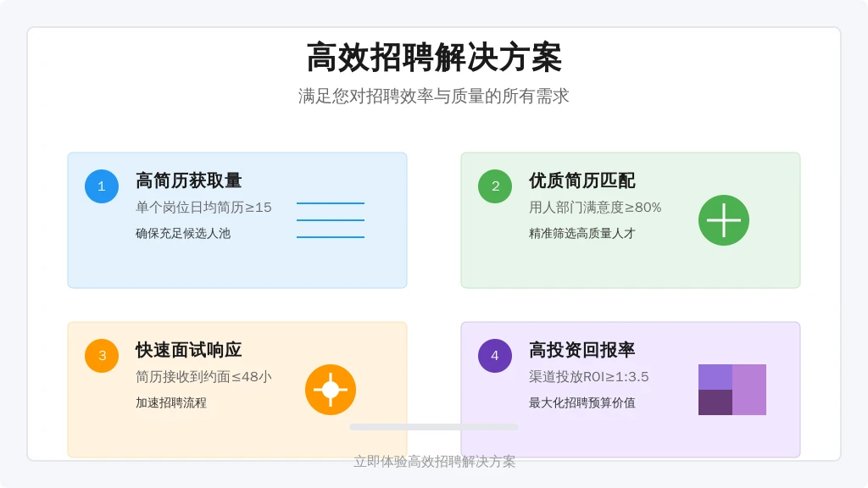Click the purple number 4 badge
868x488 pixels.
(x=495, y=356)
